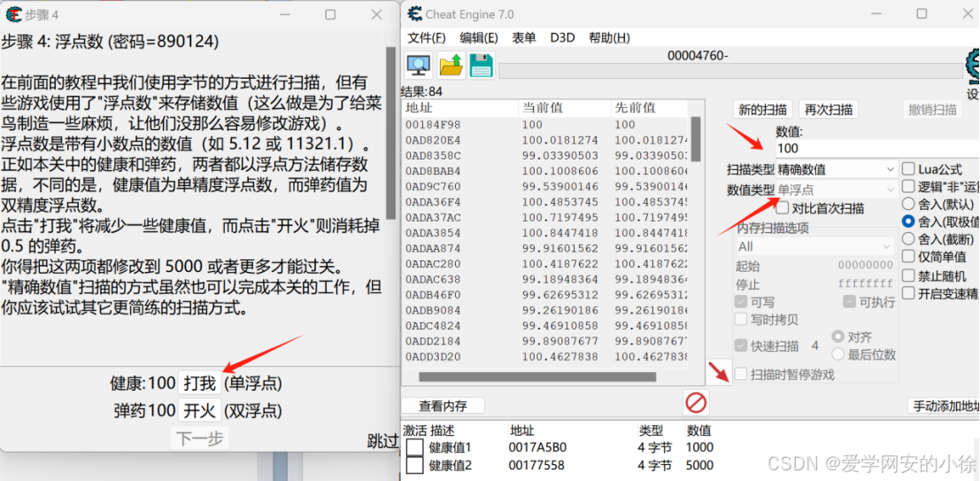Select the 舍入(截断) radio button
980x481 pixels.
(909, 239)
